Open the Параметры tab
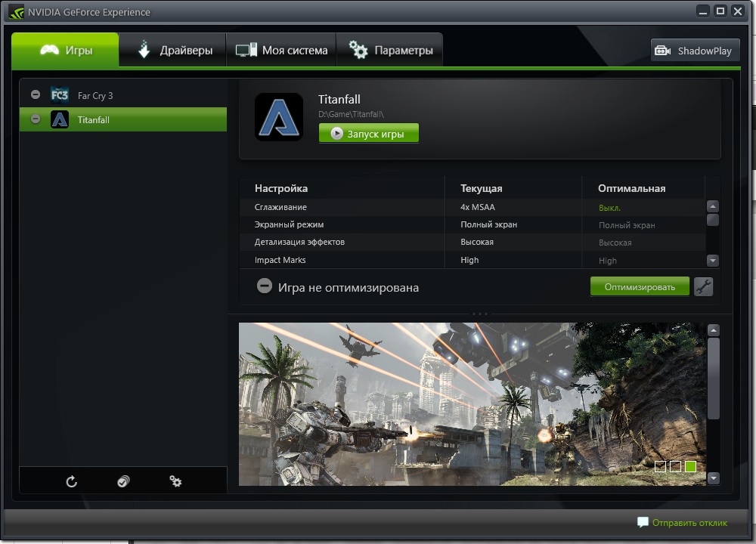The width and height of the screenshot is (756, 544). (389, 50)
